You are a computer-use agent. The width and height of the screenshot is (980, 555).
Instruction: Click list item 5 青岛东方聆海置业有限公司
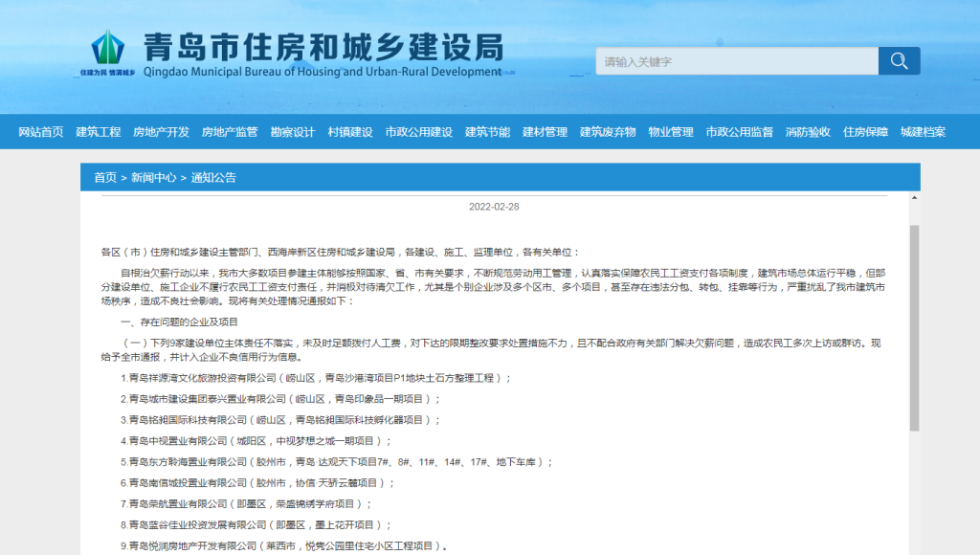(x=337, y=462)
